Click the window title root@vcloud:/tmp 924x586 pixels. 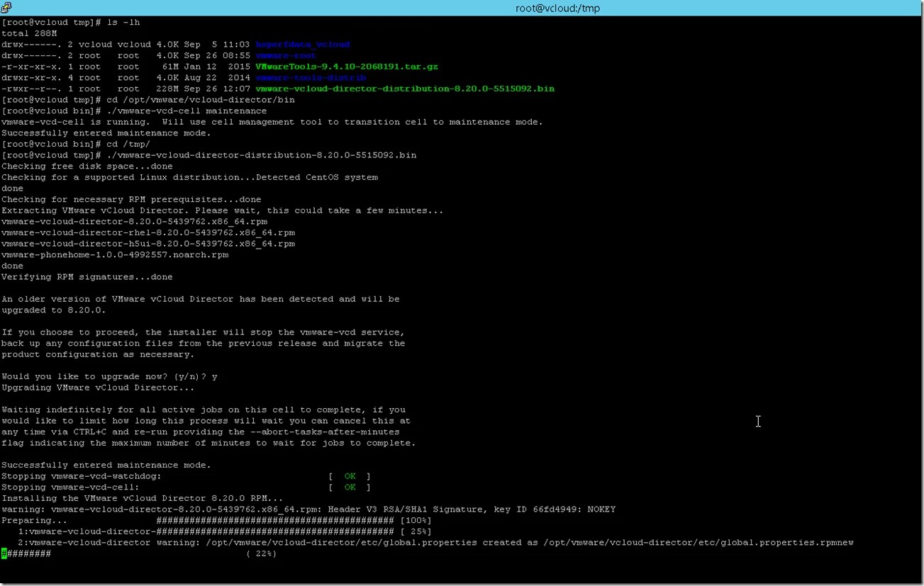tap(558, 9)
